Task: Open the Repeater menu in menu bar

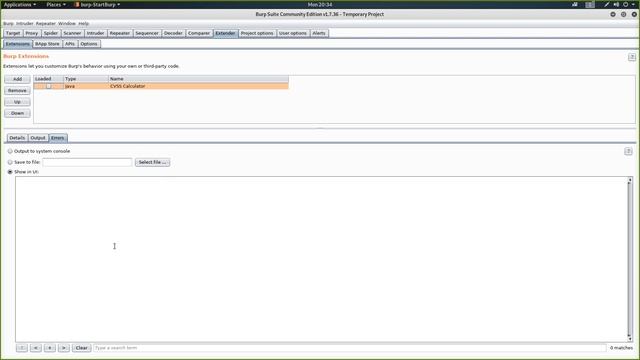Action: (45, 24)
